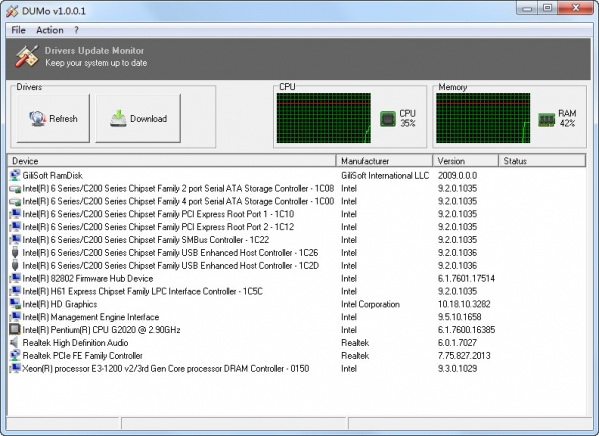Sort list by the Status column header
The image size is (599, 436).
tap(542, 161)
